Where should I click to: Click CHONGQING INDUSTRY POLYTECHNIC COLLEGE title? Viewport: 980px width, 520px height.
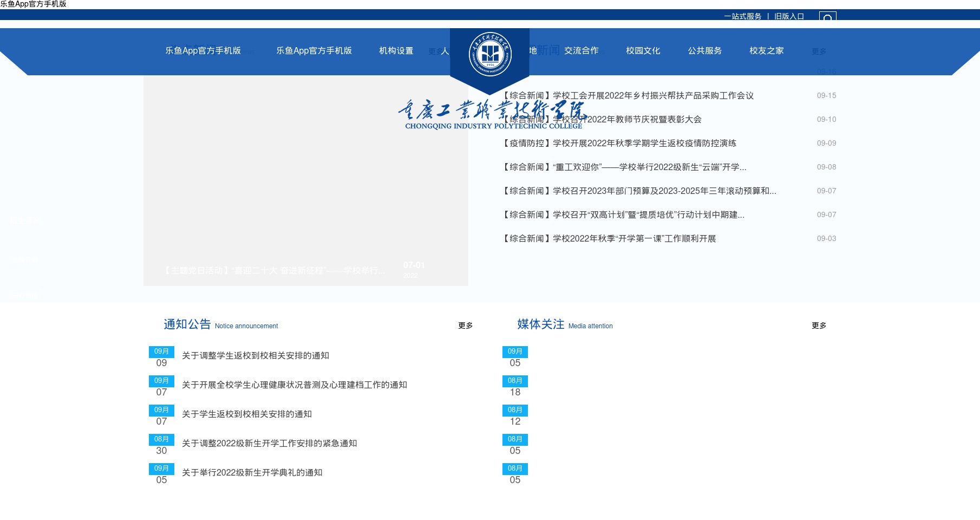coord(494,126)
